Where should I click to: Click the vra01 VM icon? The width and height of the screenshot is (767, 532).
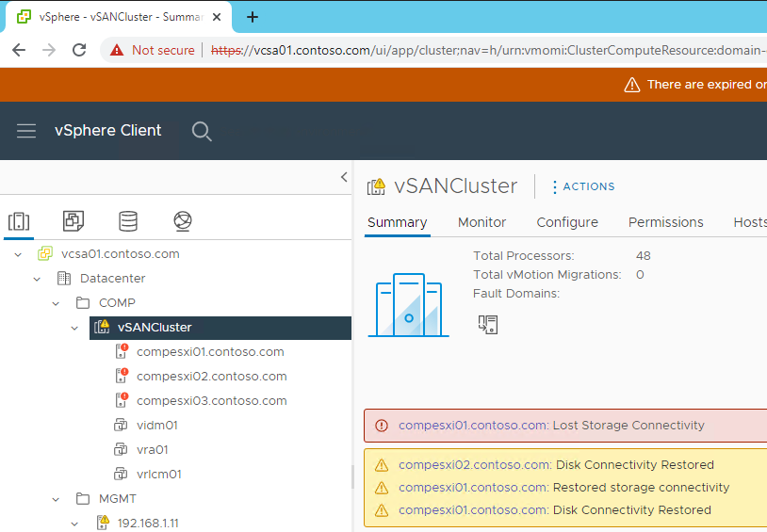(121, 449)
